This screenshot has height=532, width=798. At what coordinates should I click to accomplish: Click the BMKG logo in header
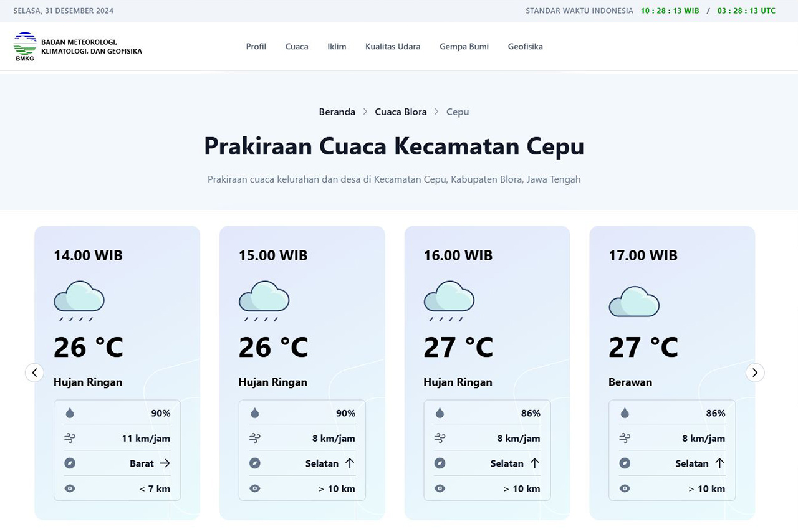(x=25, y=47)
